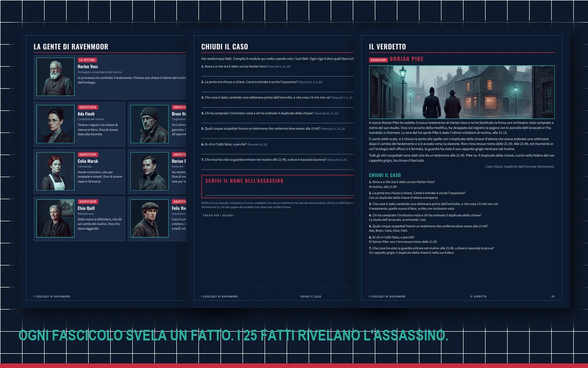Click the "Caso chiuso. Ispettrice Nell Harrow" signature
588x368 pixels.
(520, 167)
